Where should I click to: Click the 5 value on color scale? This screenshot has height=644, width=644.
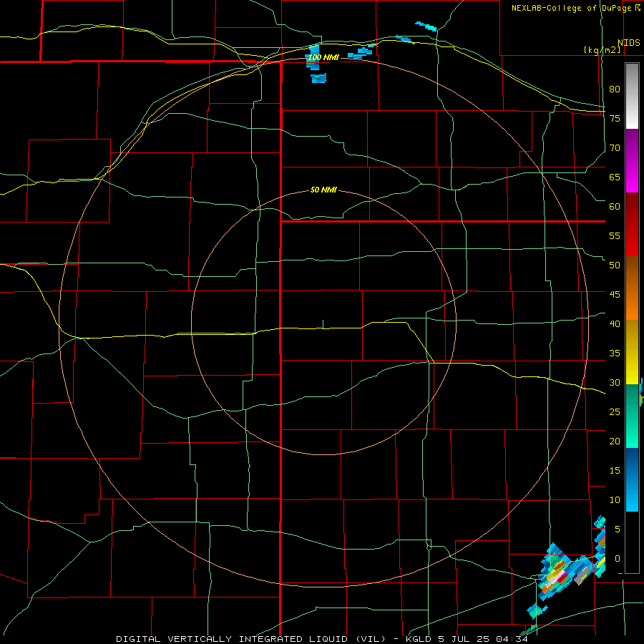coord(618,530)
